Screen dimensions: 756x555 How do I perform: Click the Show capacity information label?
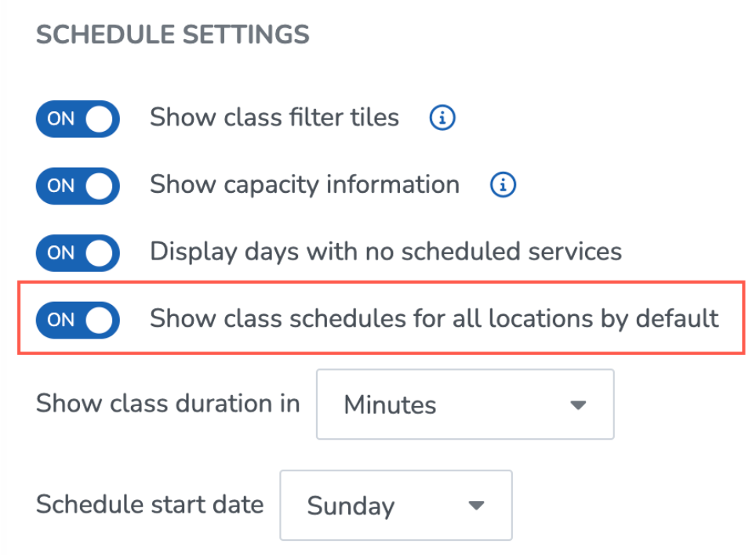305,186
